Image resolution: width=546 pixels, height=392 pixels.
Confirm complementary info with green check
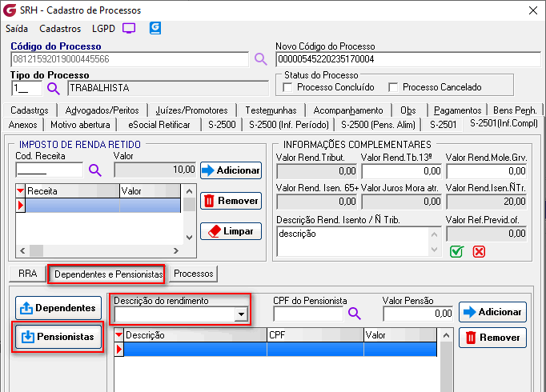click(456, 251)
